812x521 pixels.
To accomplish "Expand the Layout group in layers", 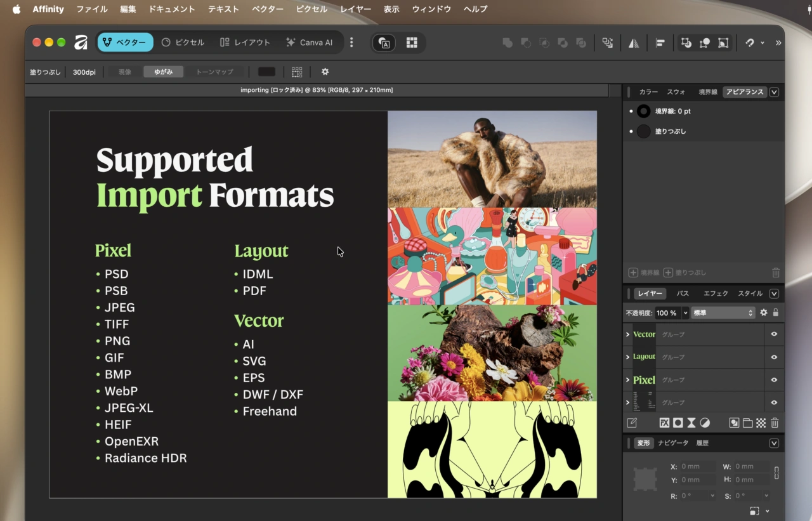I will (x=628, y=357).
